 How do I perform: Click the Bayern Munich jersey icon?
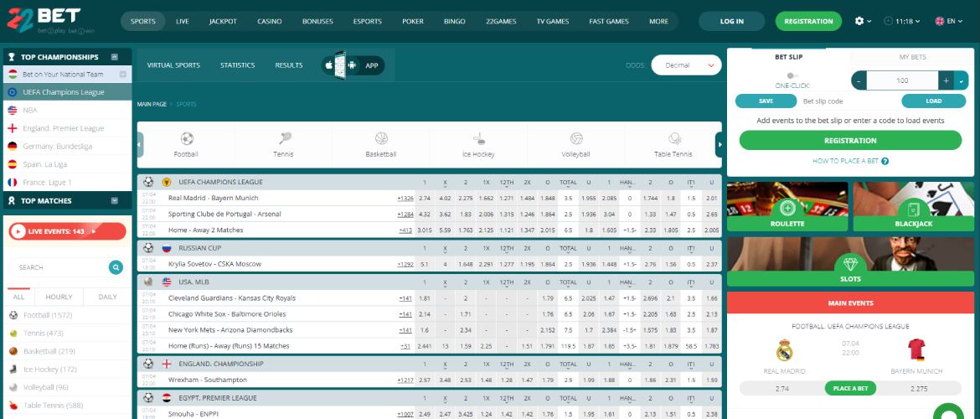point(917,350)
